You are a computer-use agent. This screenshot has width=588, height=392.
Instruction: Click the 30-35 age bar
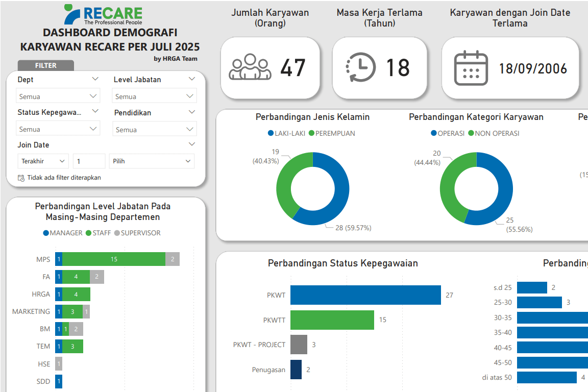coord(552,317)
